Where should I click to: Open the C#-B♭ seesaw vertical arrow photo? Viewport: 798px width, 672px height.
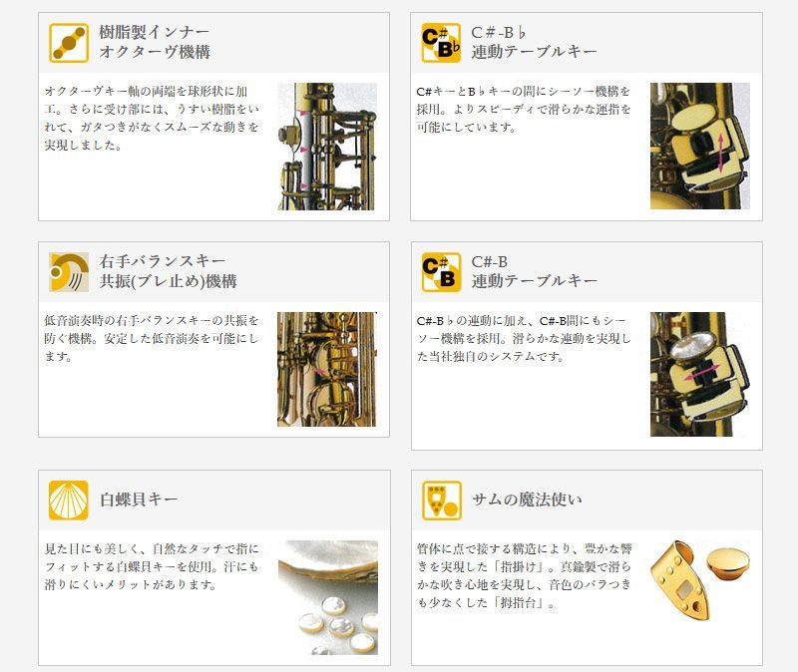click(x=700, y=146)
